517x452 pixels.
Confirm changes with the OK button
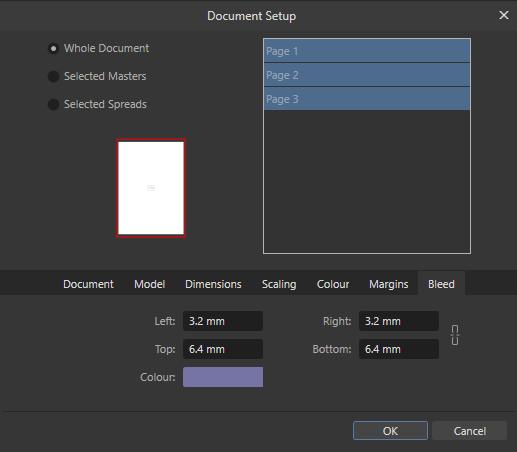[390, 431]
